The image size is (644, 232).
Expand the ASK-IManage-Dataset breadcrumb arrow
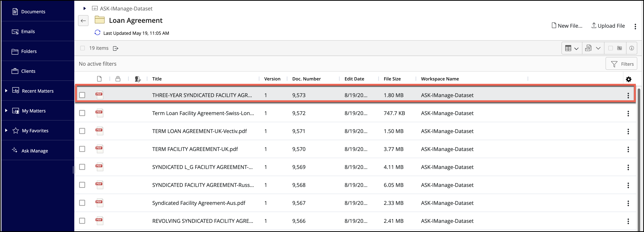pos(85,9)
